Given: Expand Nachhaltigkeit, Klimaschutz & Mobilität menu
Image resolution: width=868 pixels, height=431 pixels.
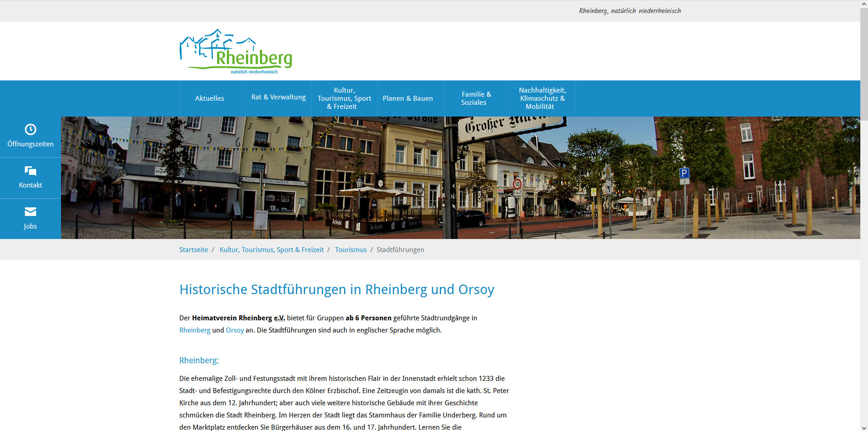Looking at the screenshot, I should pyautogui.click(x=542, y=98).
